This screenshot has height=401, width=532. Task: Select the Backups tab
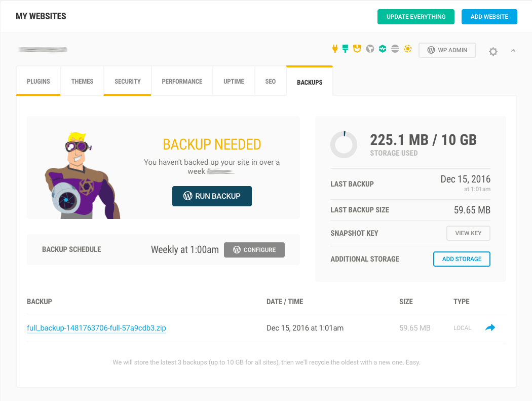[x=310, y=82]
